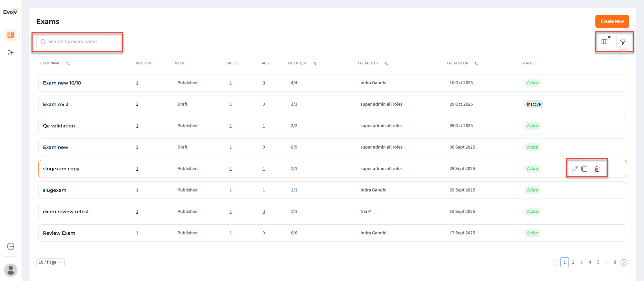Open the exams module sidebar icon
Viewport: 644px width, 281px height.
click(x=11, y=35)
